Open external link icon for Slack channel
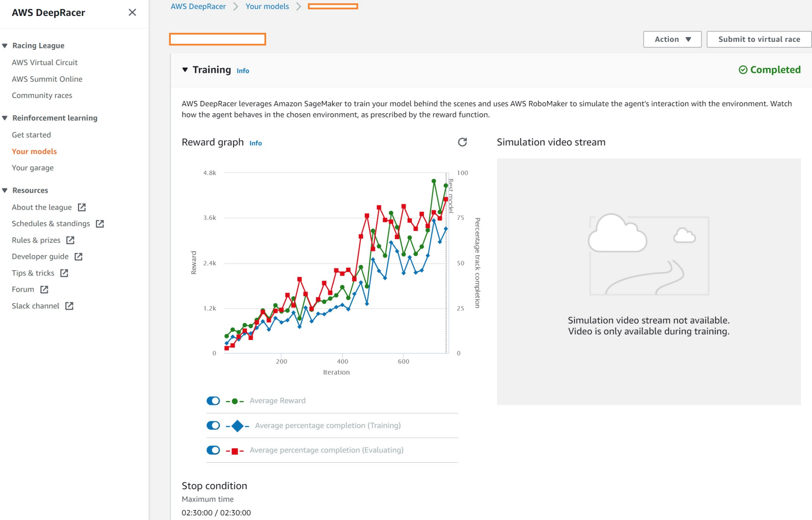Image resolution: width=812 pixels, height=520 pixels. tap(69, 306)
